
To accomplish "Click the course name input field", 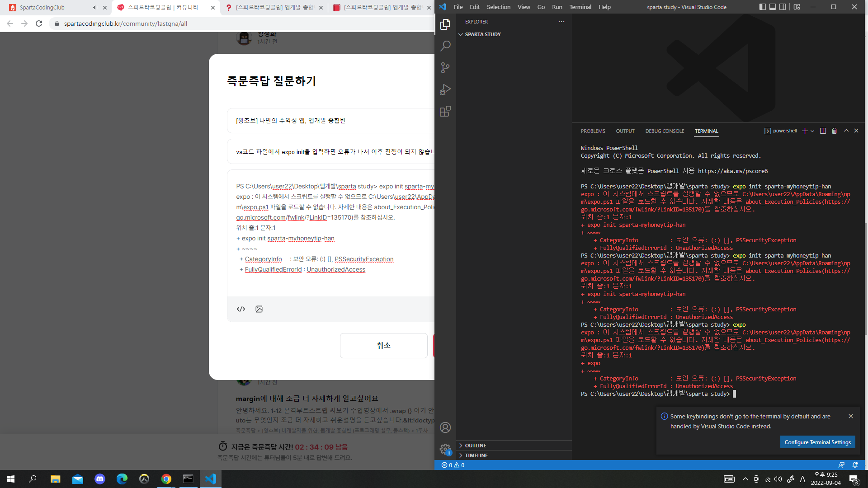I will [331, 121].
